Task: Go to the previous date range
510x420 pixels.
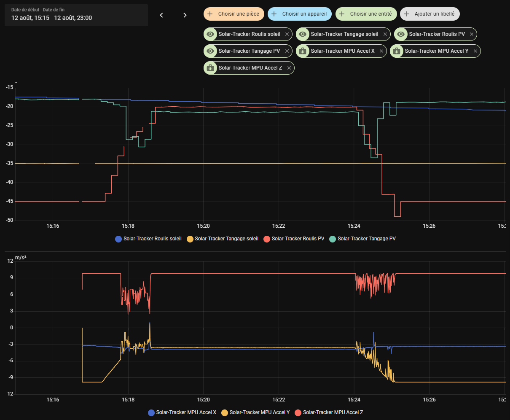Action: [x=161, y=15]
